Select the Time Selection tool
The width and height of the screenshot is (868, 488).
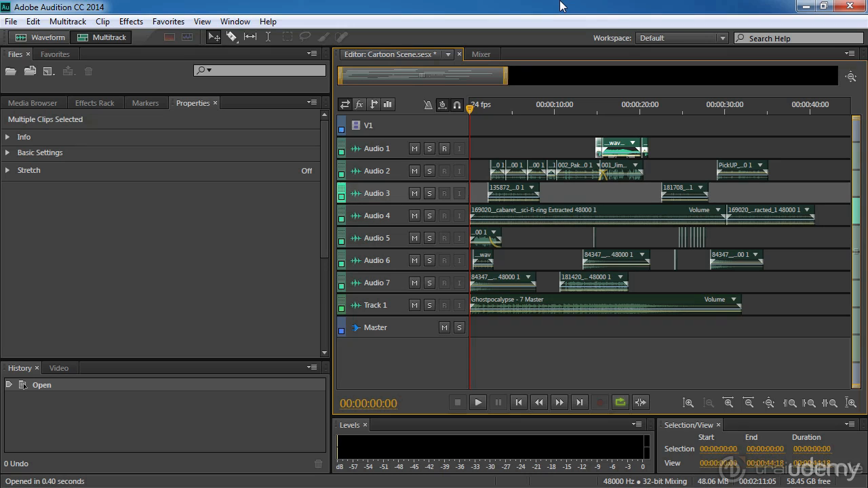click(268, 37)
